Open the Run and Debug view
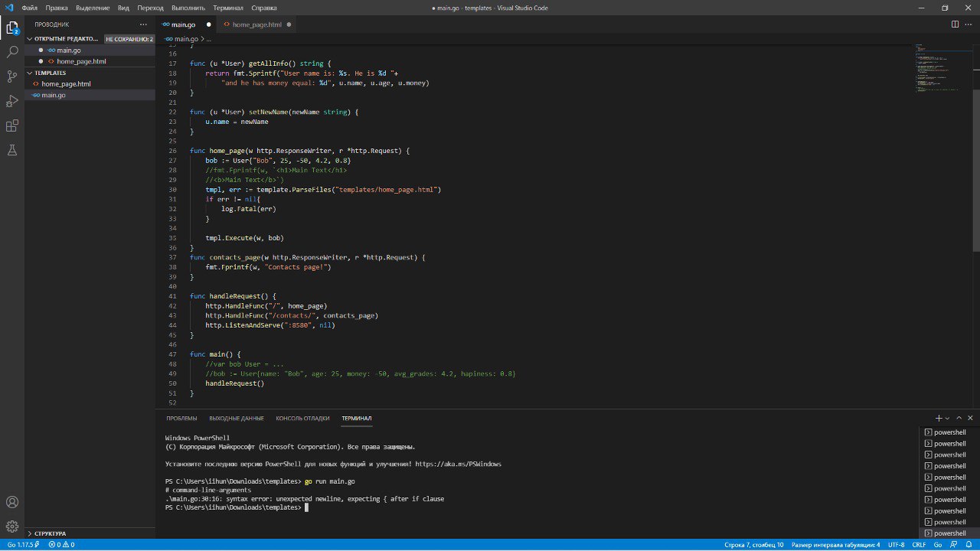Screen dimensions: 980x551 coord(12,101)
